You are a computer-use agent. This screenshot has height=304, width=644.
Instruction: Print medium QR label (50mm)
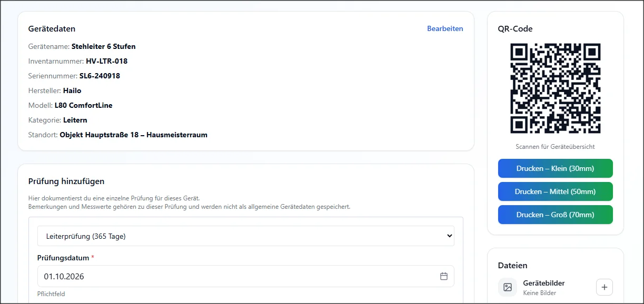(556, 191)
